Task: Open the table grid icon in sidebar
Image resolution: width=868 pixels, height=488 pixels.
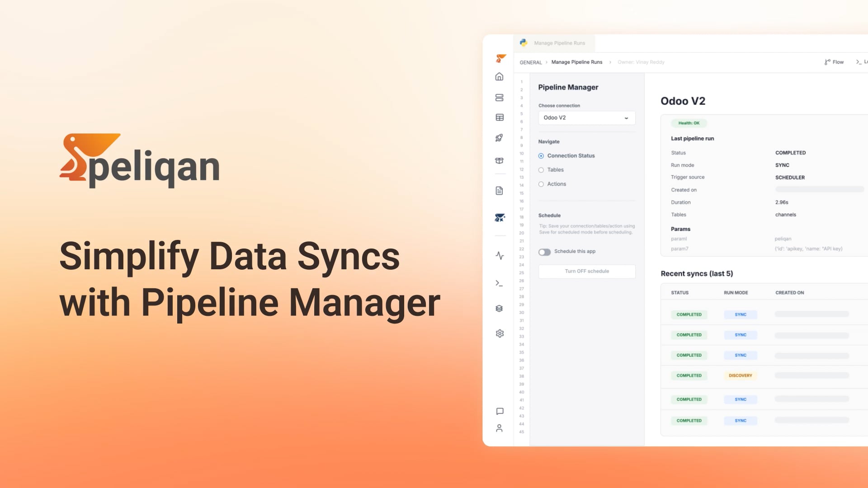Action: [x=500, y=117]
